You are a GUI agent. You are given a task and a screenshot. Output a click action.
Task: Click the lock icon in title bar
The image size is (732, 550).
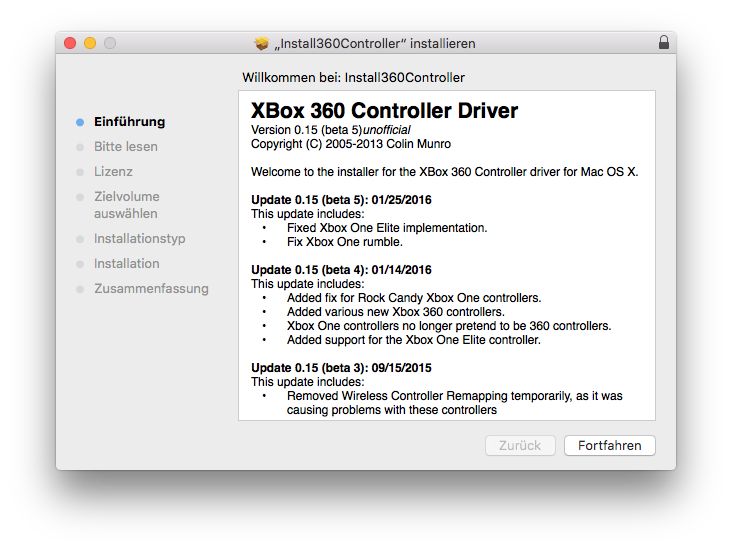click(x=664, y=43)
